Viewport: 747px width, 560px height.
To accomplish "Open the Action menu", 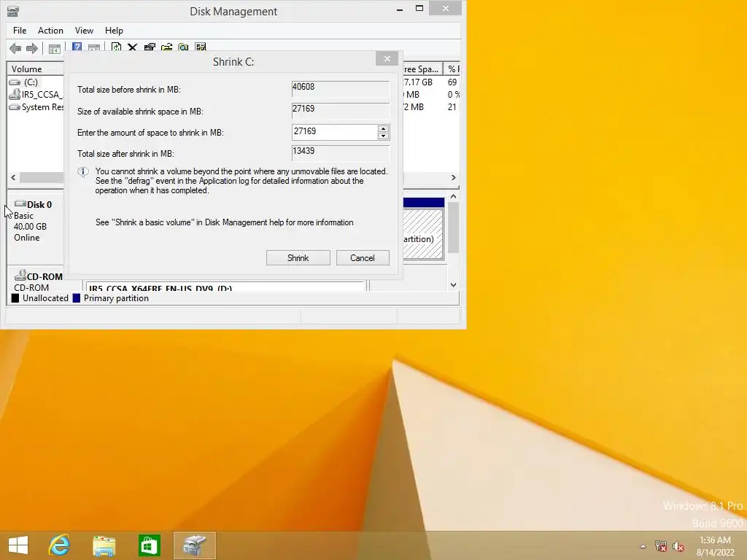I will point(50,31).
